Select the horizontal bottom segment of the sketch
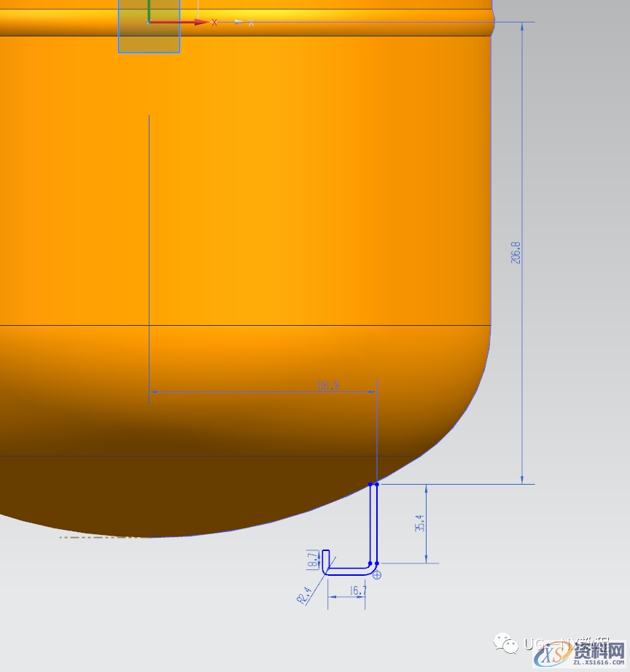This screenshot has height=672, width=630. click(348, 571)
